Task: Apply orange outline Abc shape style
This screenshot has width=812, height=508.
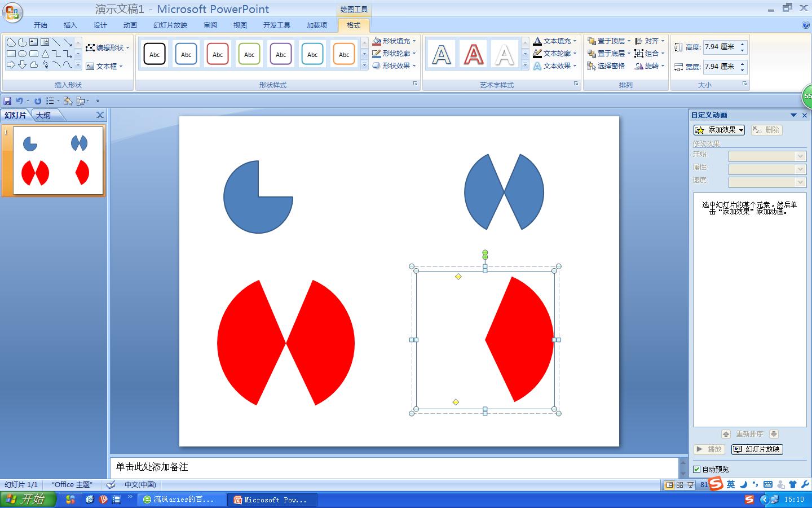Action: (x=344, y=54)
